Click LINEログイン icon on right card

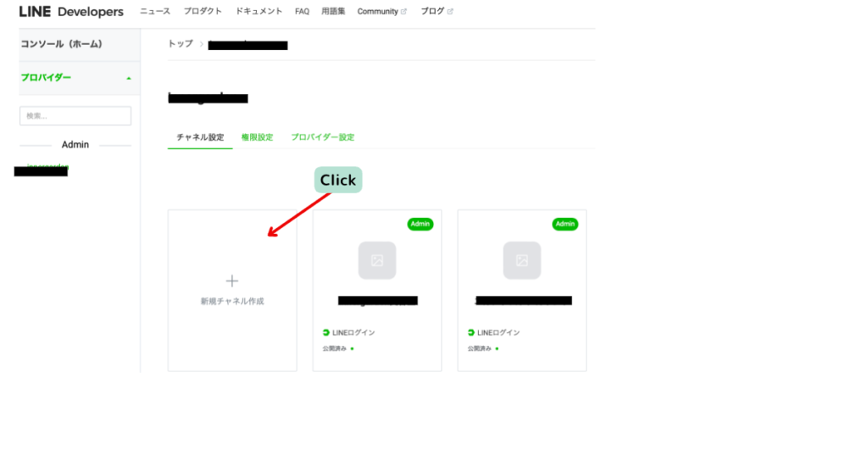coord(471,332)
